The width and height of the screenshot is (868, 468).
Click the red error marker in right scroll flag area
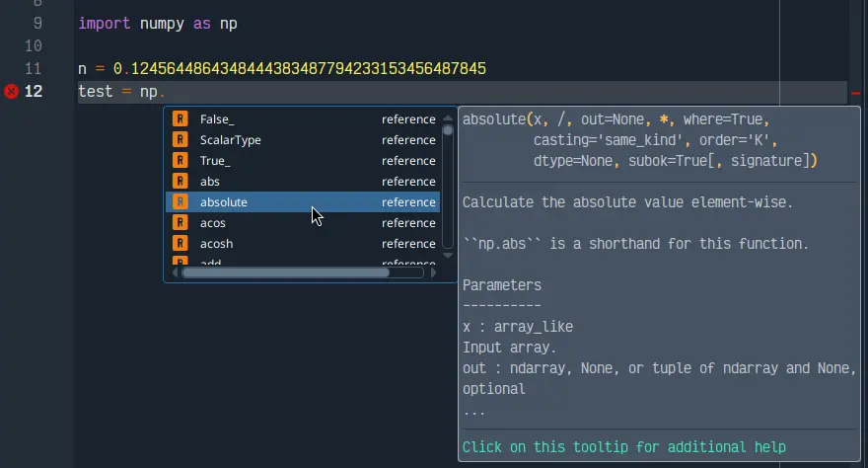856,93
